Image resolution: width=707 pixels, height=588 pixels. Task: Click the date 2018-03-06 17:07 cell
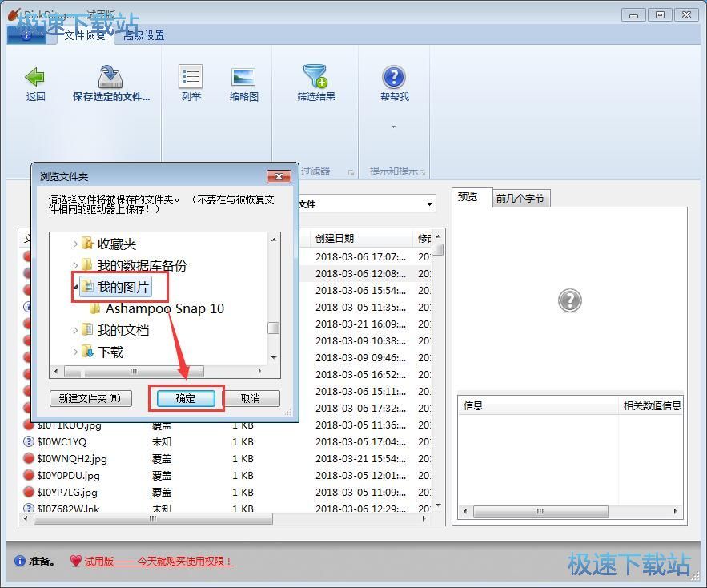(360, 257)
